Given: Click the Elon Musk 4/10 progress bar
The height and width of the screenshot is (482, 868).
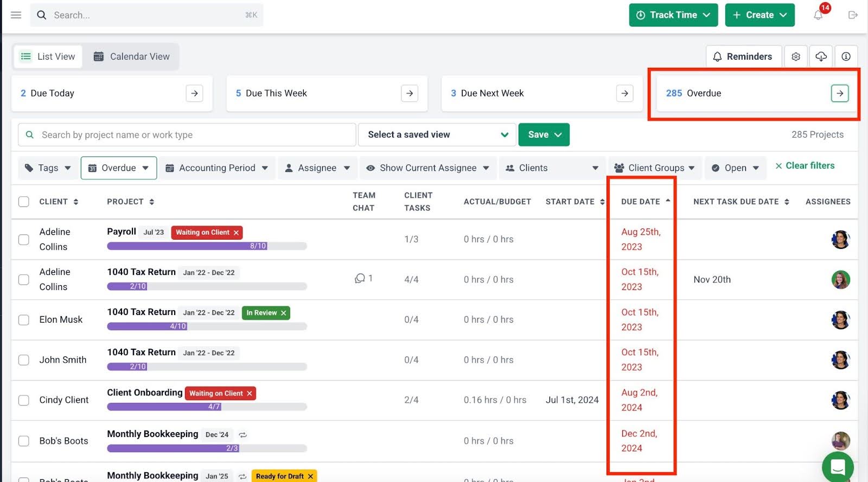Looking at the screenshot, I should point(207,326).
